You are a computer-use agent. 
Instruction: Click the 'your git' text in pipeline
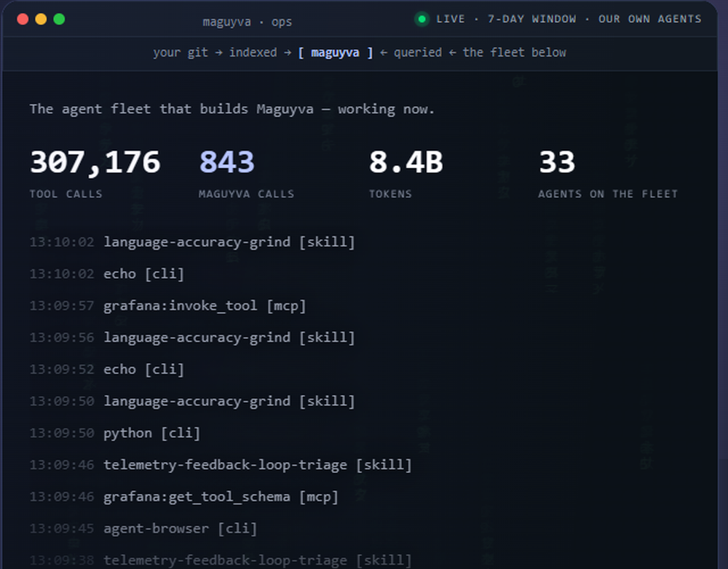click(x=181, y=52)
